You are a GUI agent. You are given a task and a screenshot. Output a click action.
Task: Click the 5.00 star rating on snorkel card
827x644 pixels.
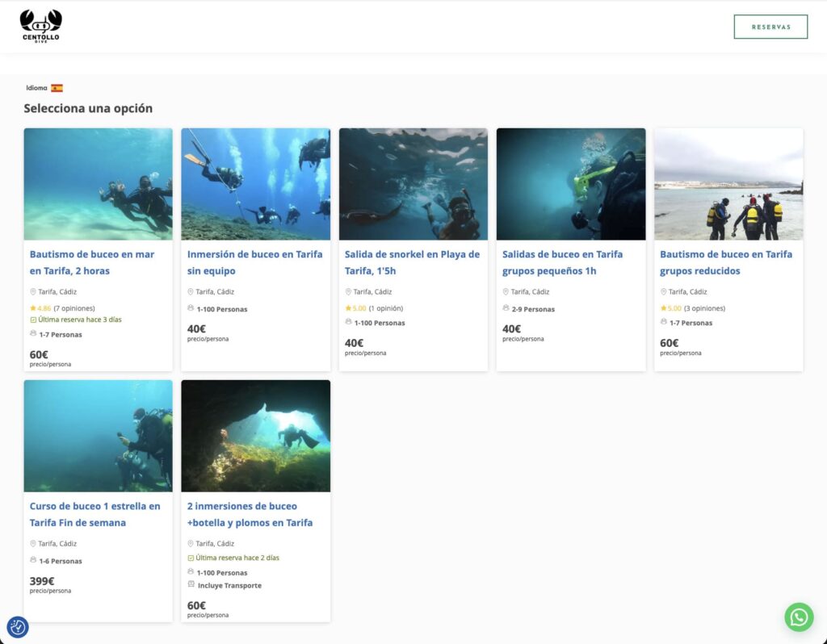[356, 308]
